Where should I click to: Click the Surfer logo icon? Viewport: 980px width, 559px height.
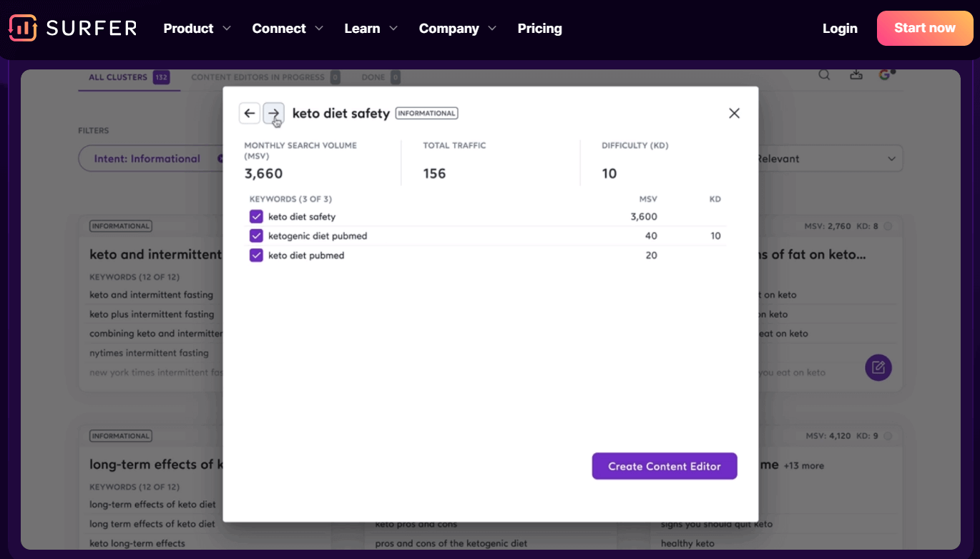point(23,28)
